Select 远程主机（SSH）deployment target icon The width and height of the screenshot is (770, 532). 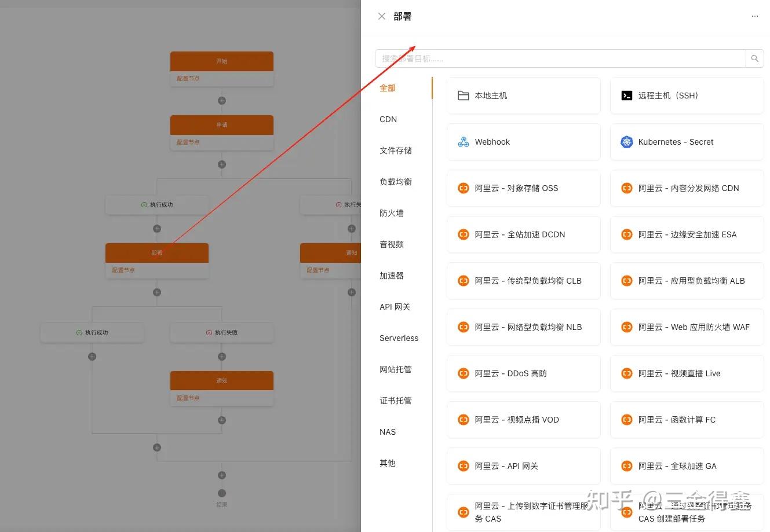pyautogui.click(x=626, y=95)
